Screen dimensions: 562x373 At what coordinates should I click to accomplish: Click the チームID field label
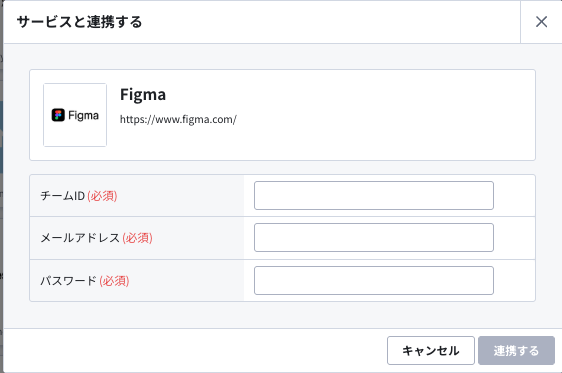tap(62, 196)
